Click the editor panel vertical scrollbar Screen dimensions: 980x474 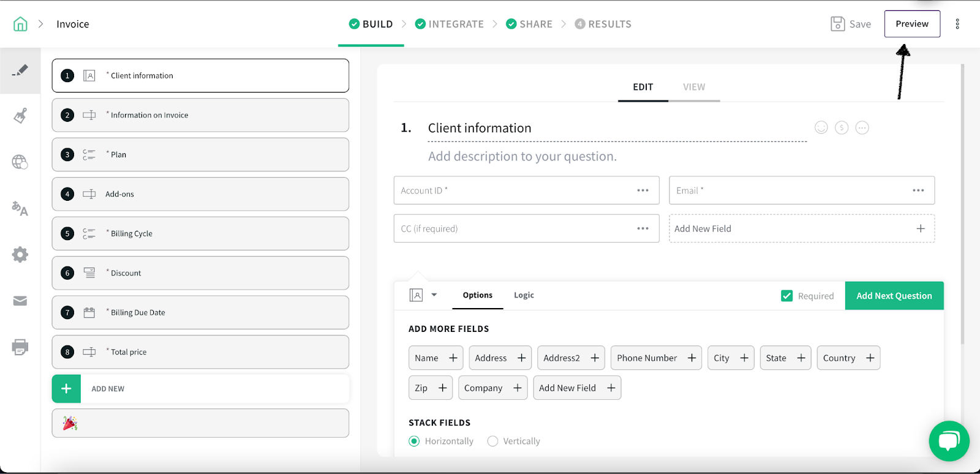[x=962, y=204]
